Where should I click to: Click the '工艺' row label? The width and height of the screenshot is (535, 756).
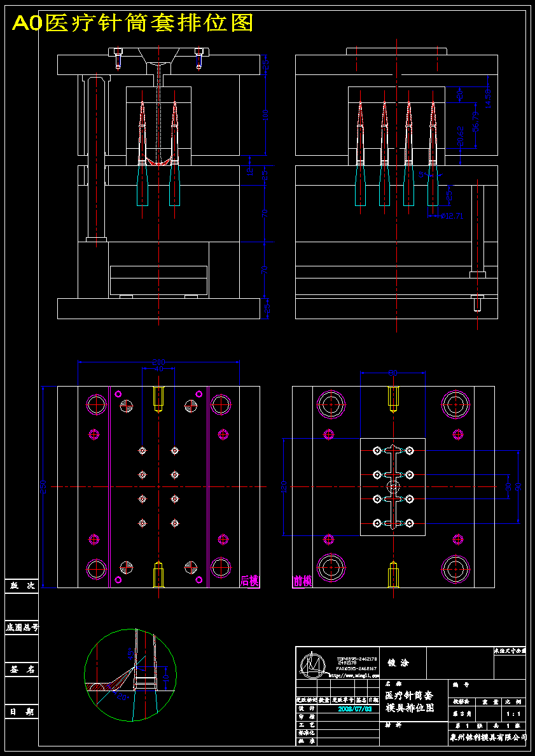pos(307,724)
